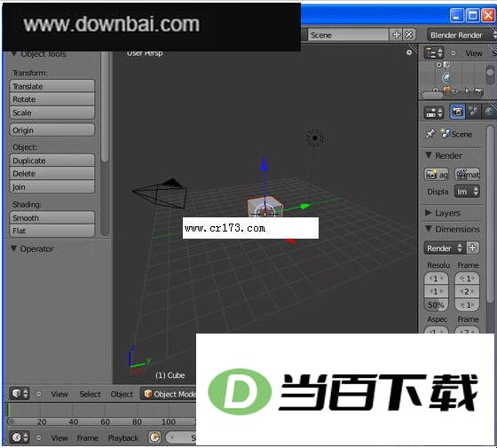Open the Render presets dropdown
This screenshot has height=448, width=497.
[x=445, y=248]
